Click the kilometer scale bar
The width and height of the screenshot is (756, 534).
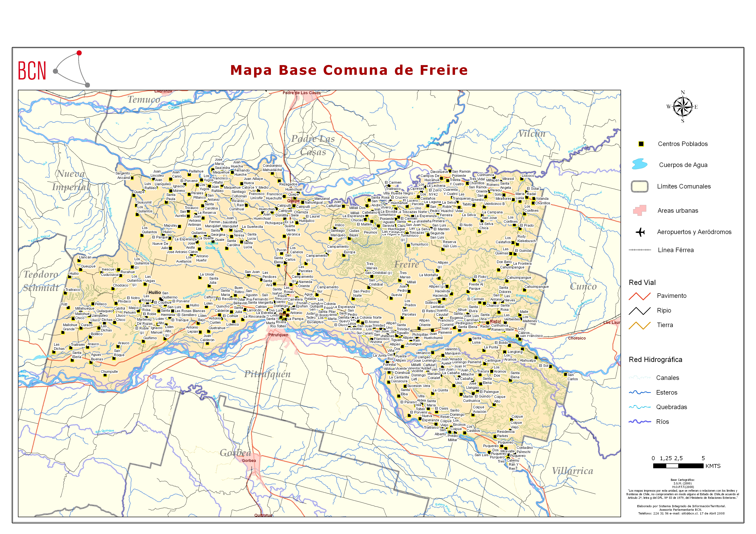[x=678, y=466]
